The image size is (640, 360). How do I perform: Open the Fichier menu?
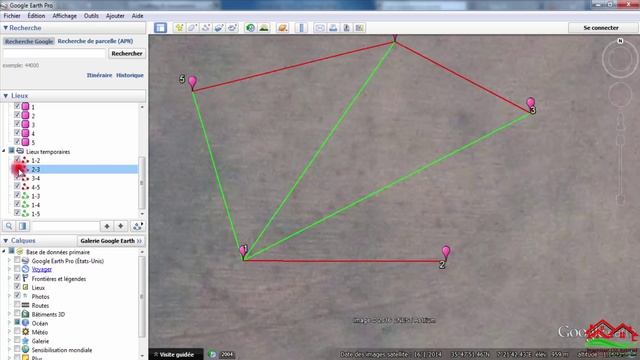click(x=12, y=16)
